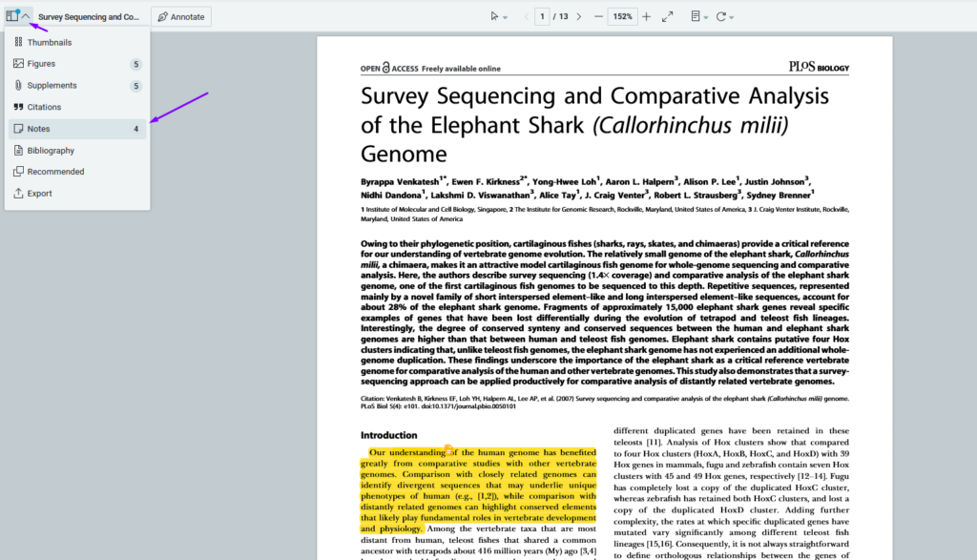Show Citations from the dropdown list
Image resolution: width=977 pixels, height=560 pixels.
44,107
